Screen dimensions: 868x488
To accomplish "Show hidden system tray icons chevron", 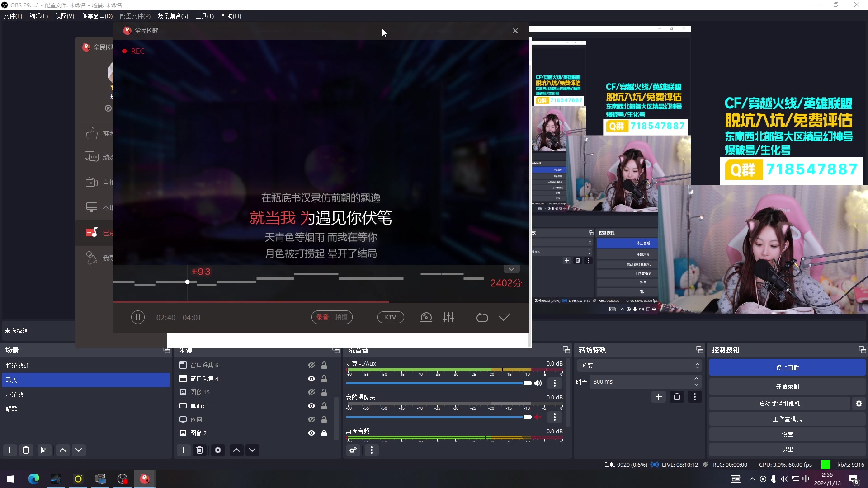I will (752, 479).
